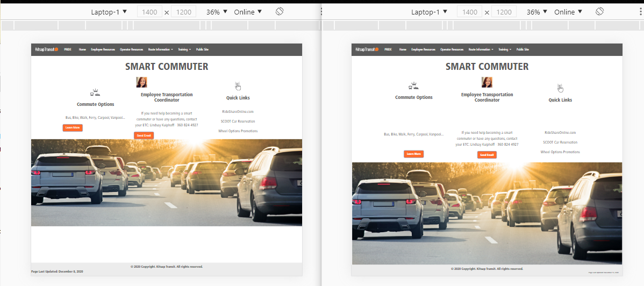Click the Quick Links hand icon in the right preview
644x286 pixels.
click(x=560, y=88)
